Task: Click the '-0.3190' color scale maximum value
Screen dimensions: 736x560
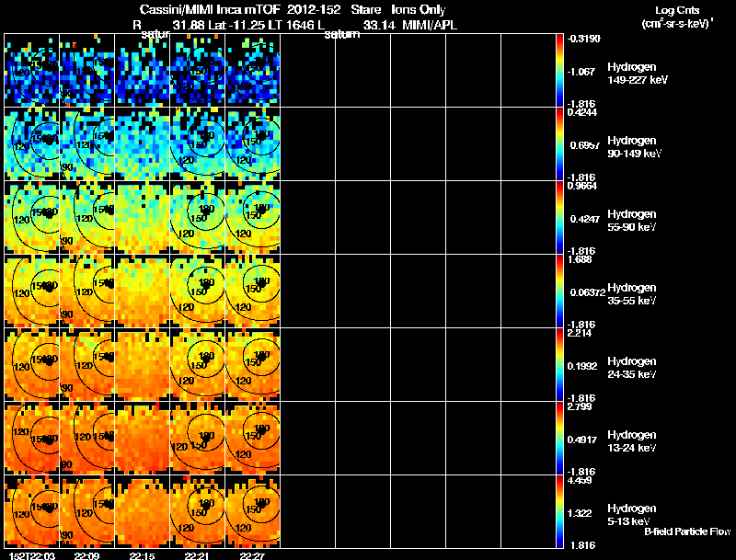Action: (583, 39)
